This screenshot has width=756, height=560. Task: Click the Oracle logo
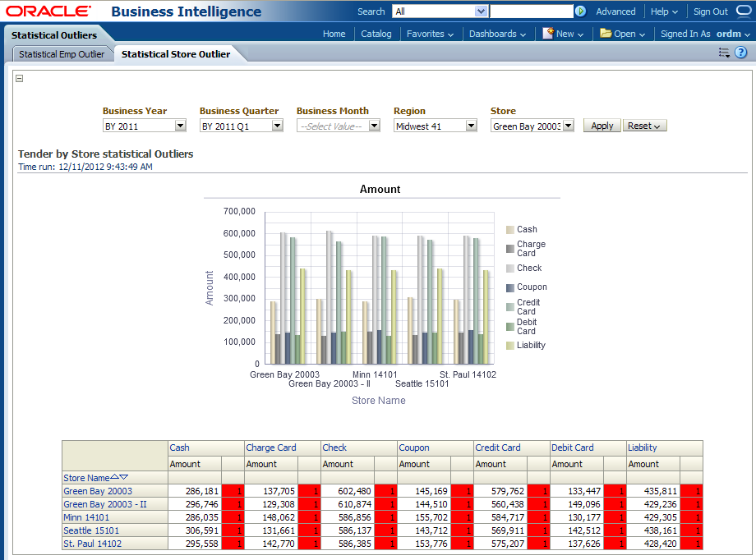(x=48, y=11)
